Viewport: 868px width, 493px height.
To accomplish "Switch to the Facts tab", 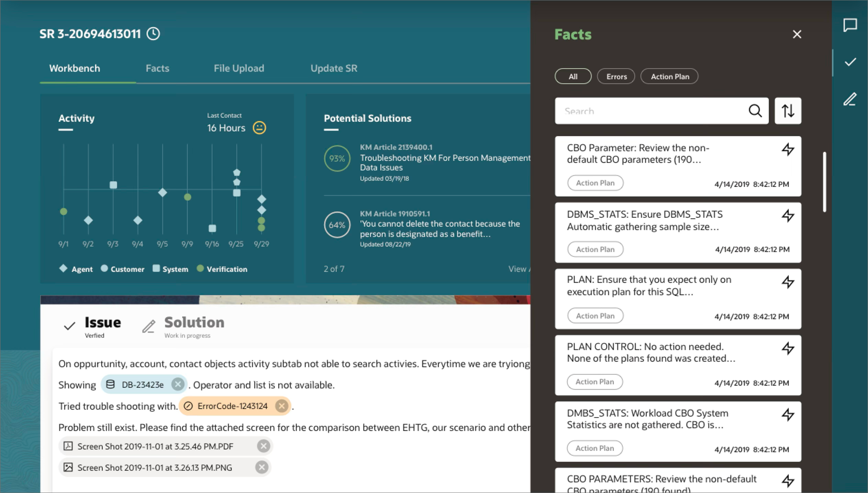I will [x=157, y=68].
